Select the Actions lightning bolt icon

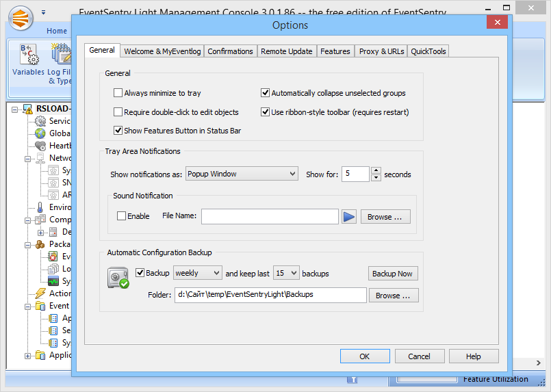[40, 293]
